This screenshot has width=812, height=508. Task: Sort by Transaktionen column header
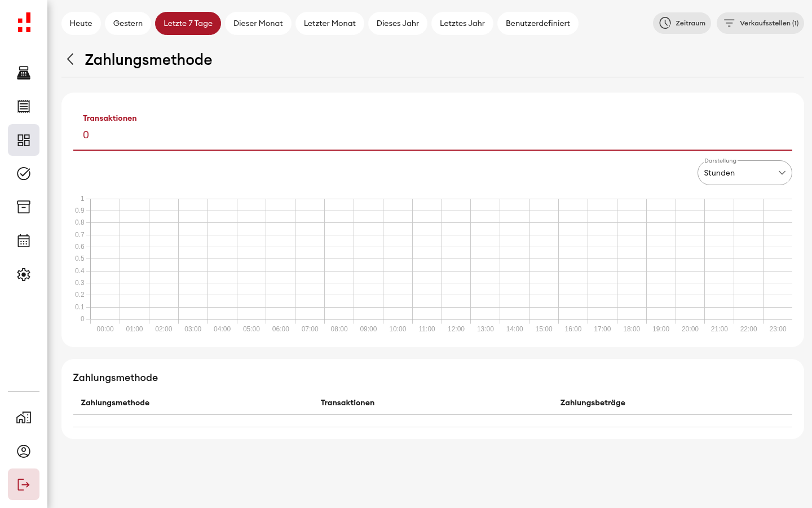point(347,402)
